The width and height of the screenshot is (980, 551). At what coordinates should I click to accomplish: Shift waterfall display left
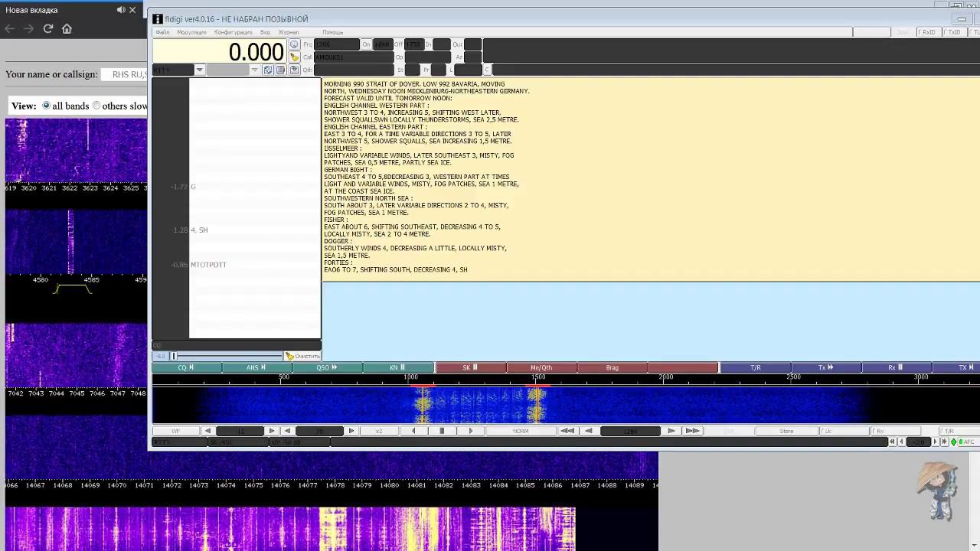(x=414, y=431)
